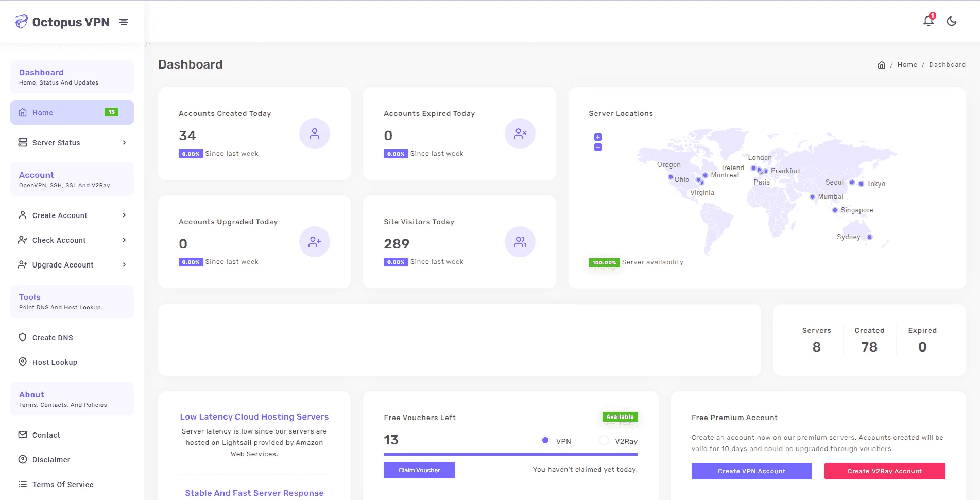The image size is (980, 500).
Task: Click Site Visitors Today people icon
Action: [520, 242]
